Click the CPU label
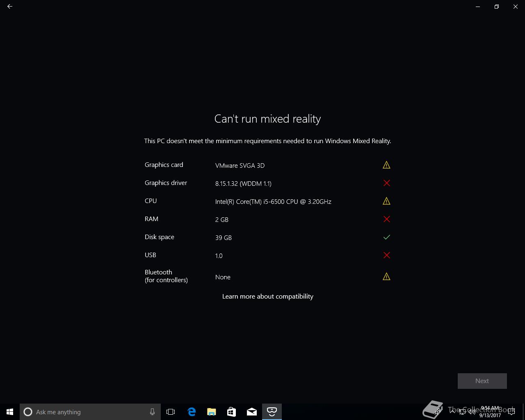Image resolution: width=525 pixels, height=420 pixels. tap(151, 201)
